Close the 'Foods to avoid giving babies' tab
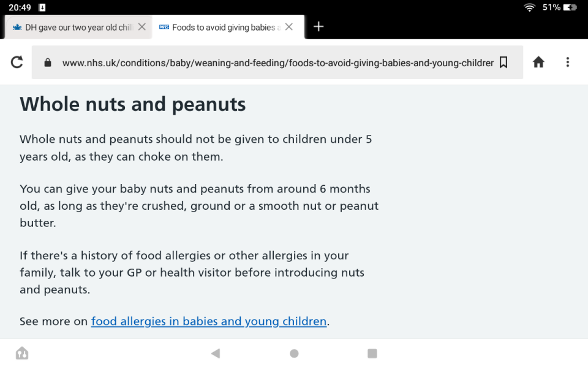Viewport: 588px width, 368px height. 288,26
